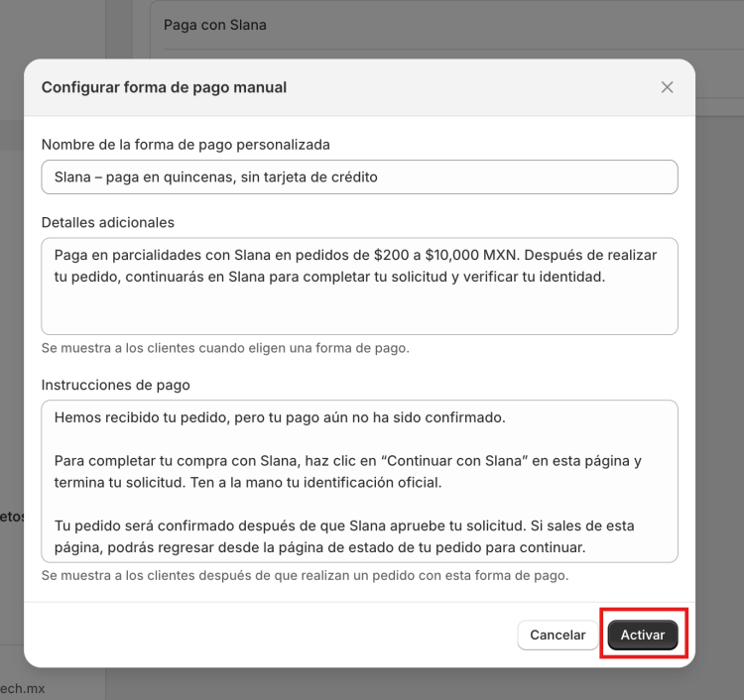
Task: Click the partially visible ech.mx sidebar text
Action: pyautogui.click(x=22, y=688)
